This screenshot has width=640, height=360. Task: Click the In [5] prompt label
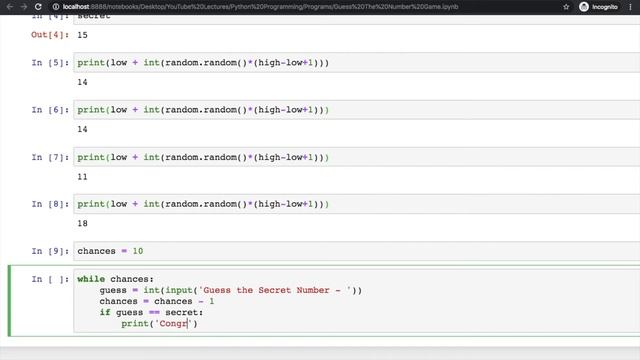[x=50, y=62]
